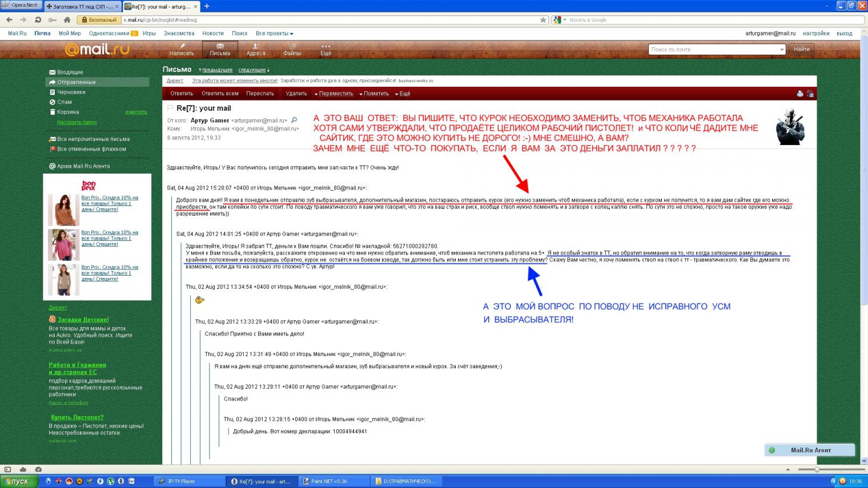
Task: Click the reload page icon
Action: pos(38,20)
